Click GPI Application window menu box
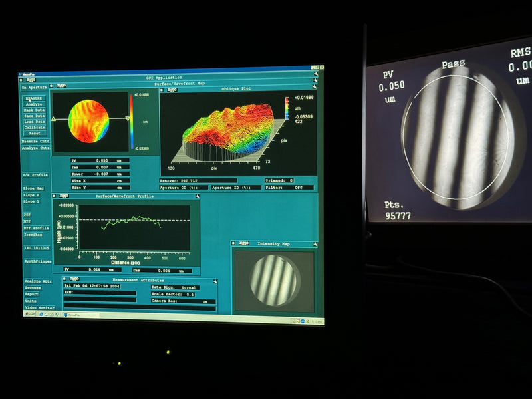 click(x=21, y=80)
